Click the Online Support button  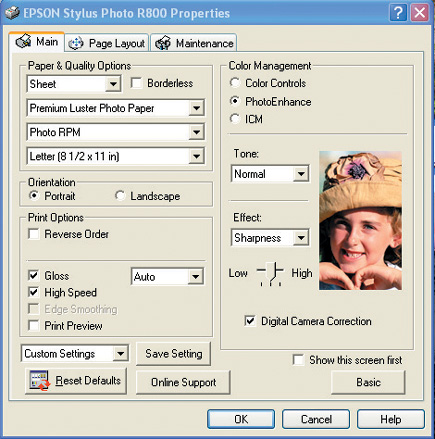183,382
